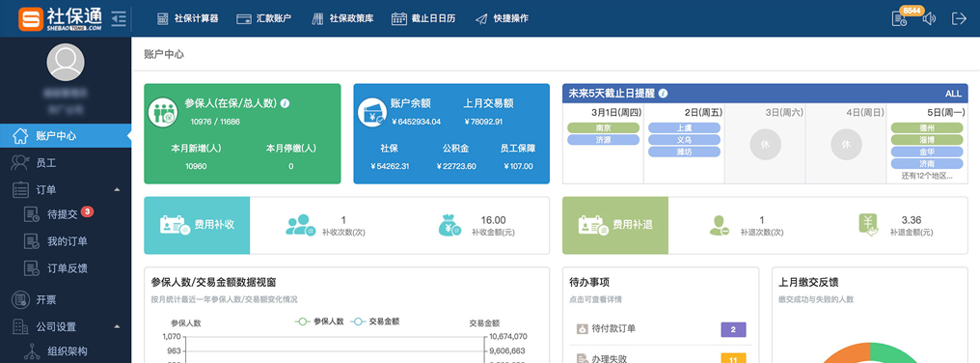Toggle 参保人数 legend series in chart

[x=319, y=321]
